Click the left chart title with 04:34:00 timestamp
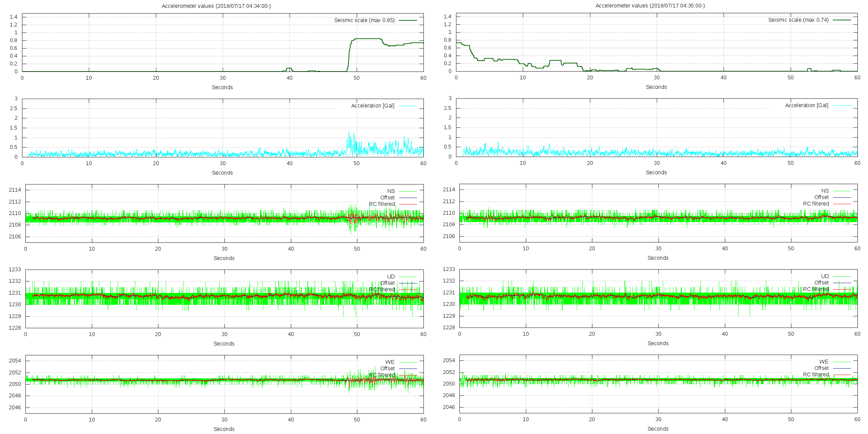Screen dimensions: 868x434 point(216,6)
